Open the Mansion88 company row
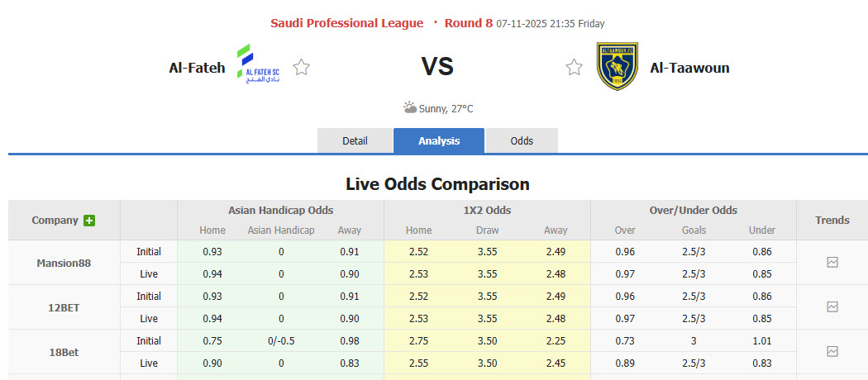This screenshot has height=380, width=868. coord(64,264)
